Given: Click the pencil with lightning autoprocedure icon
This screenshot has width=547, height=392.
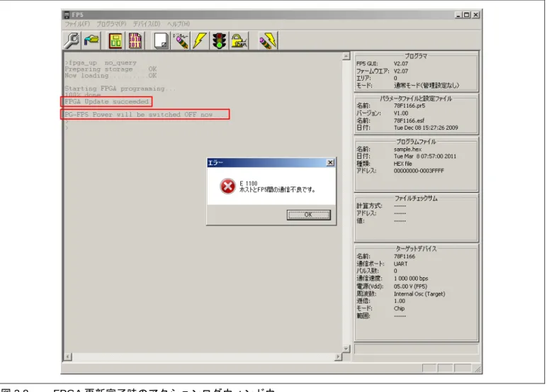Looking at the screenshot, I should coord(268,40).
